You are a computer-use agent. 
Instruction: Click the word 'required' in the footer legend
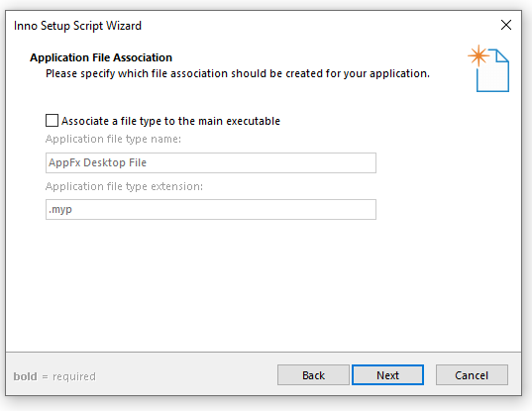coord(74,376)
